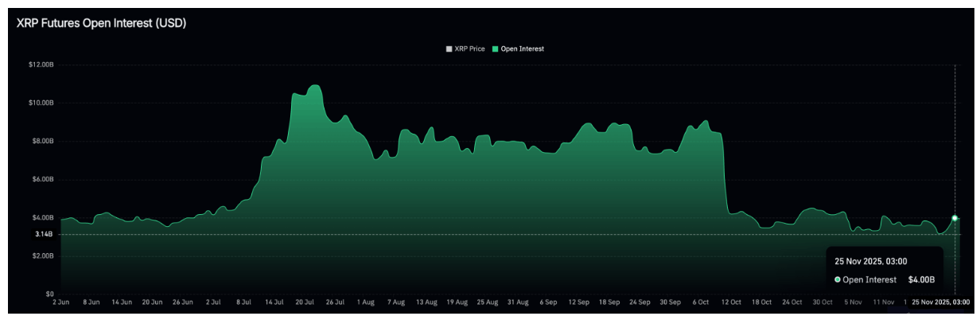Click the 12 Sep x-axis date

tap(578, 302)
